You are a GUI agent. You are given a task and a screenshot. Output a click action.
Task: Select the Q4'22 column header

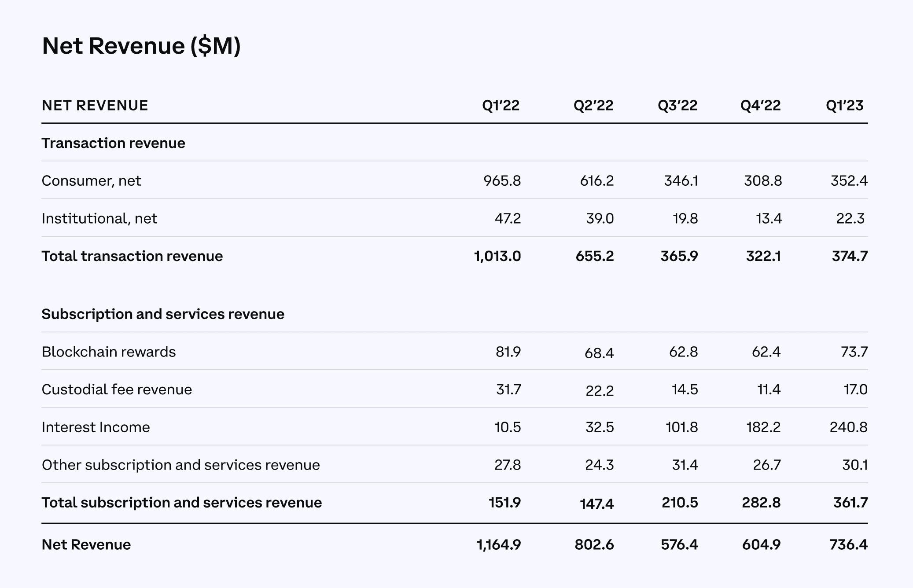point(760,106)
